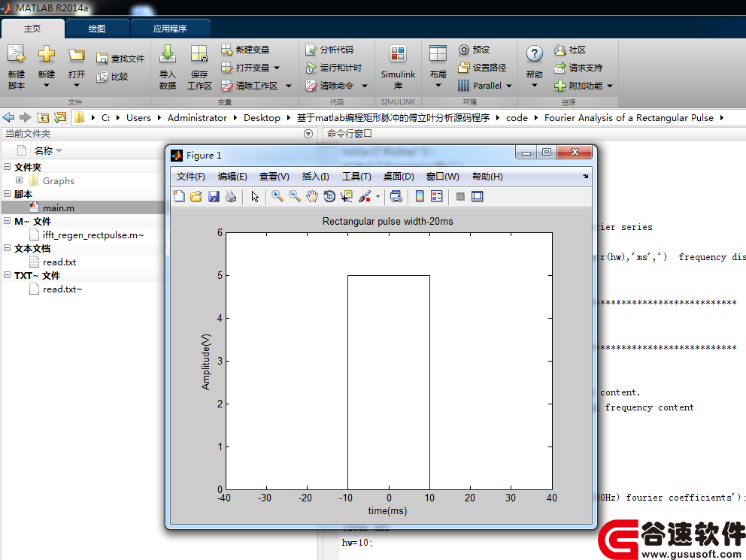This screenshot has width=746, height=560.
Task: Switch to the 应用程序 (Apps) tab
Action: [170, 29]
